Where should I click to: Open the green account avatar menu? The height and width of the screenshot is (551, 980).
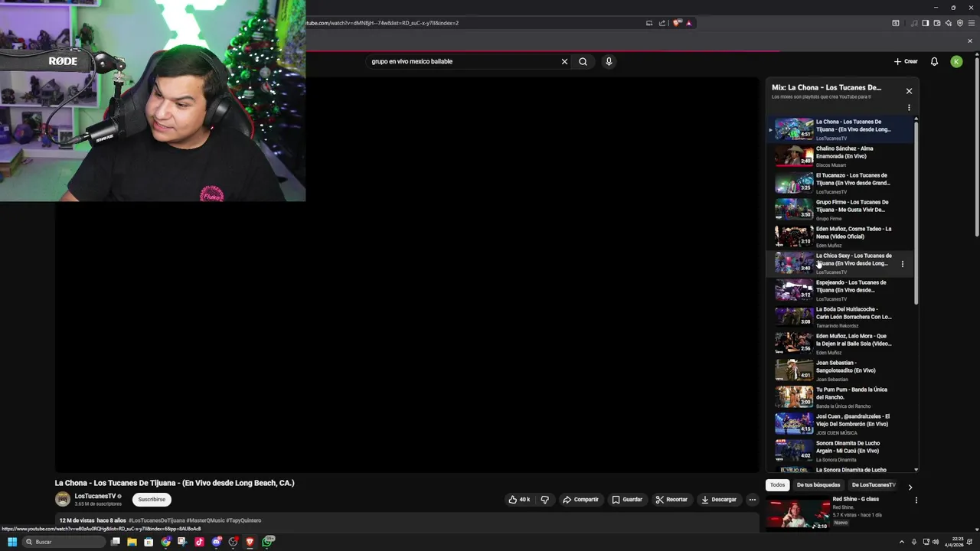(x=956, y=61)
